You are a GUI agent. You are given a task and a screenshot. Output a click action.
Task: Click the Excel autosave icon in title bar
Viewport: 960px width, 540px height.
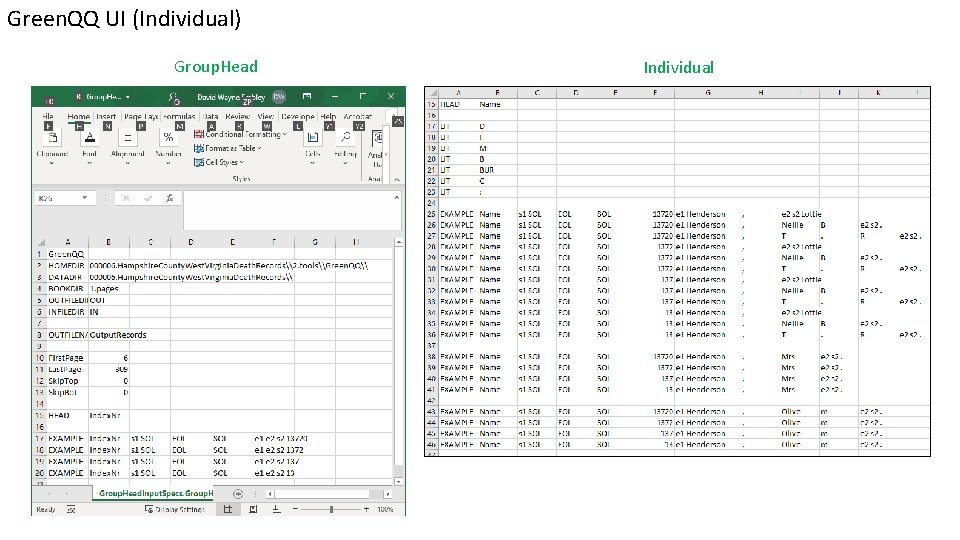coord(50,100)
